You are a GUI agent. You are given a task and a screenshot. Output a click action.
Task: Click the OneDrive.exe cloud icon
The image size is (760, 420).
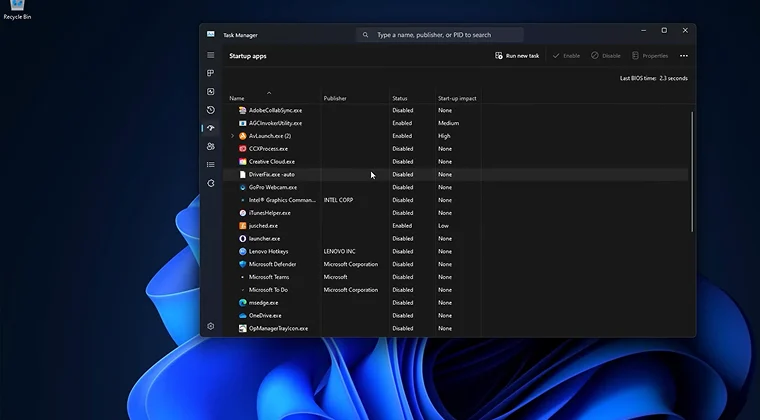[x=242, y=316]
